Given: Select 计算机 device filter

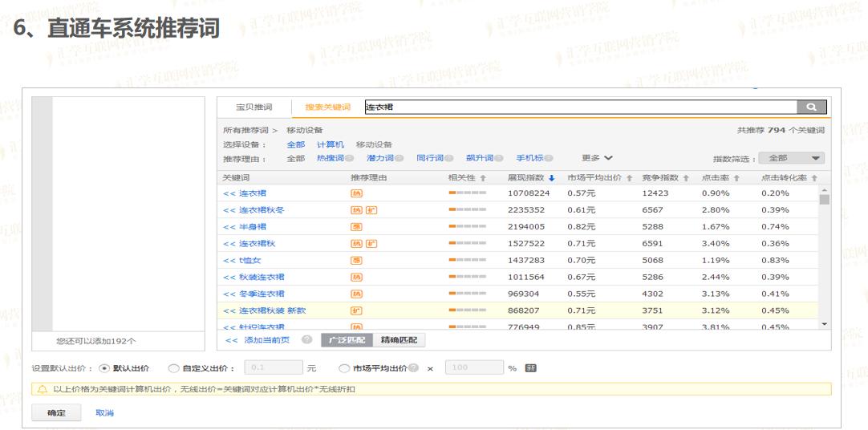Looking at the screenshot, I should (x=331, y=144).
